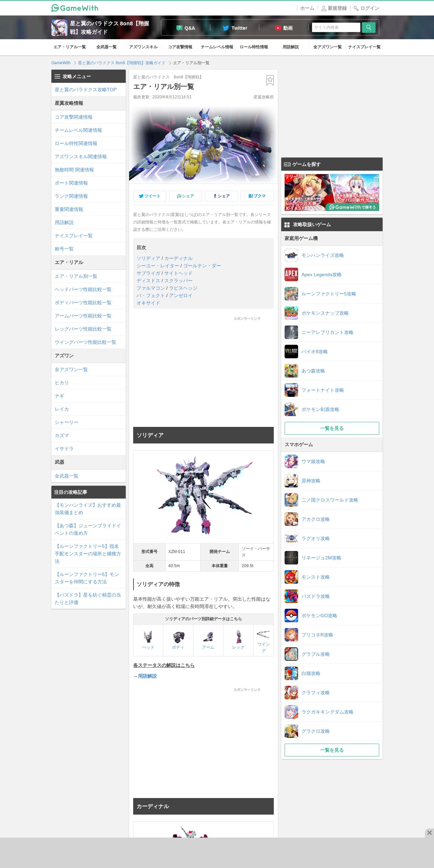Select the 全武器一覧 nav tab
Image resolution: width=434 pixels, height=868 pixels.
pos(106,47)
